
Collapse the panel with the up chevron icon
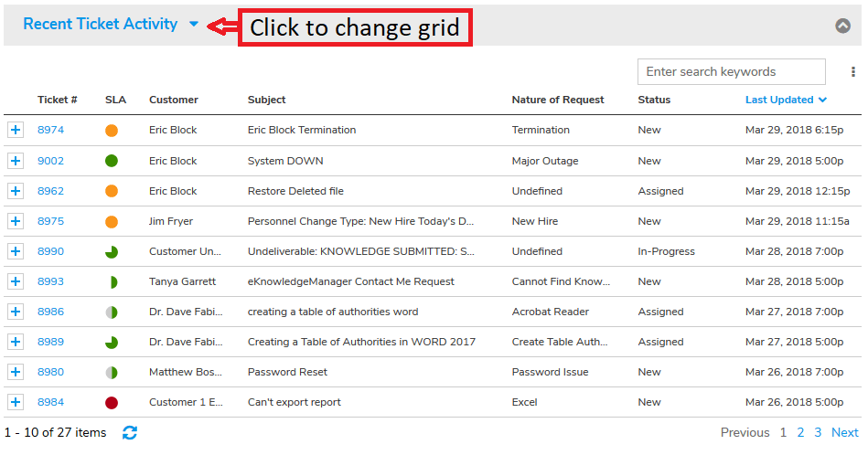[842, 26]
